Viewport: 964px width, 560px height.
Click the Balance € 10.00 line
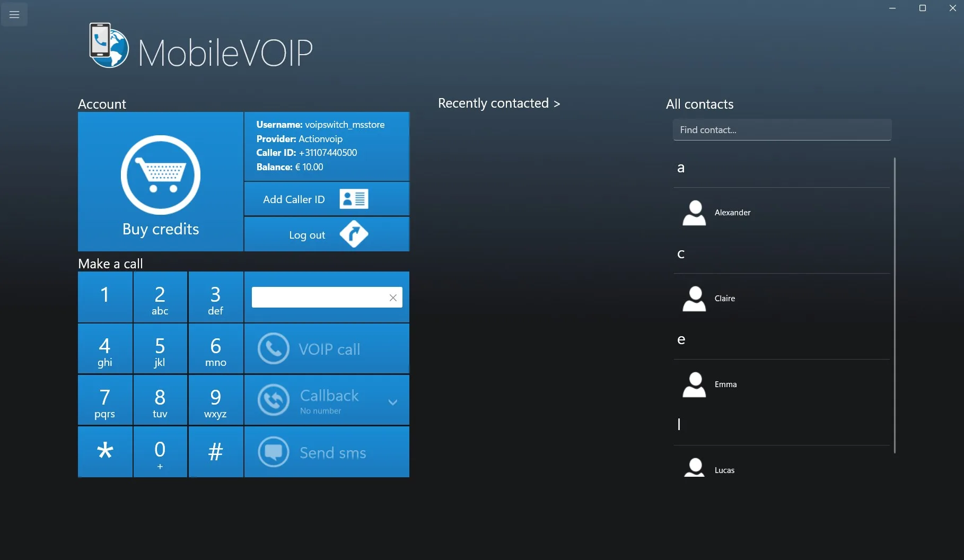point(290,167)
